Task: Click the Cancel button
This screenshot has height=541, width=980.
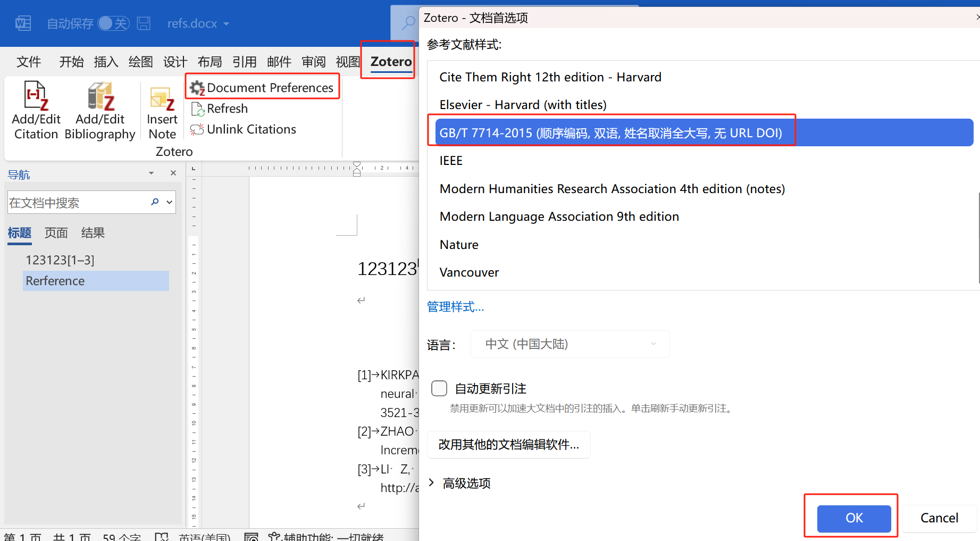Action: [x=939, y=518]
